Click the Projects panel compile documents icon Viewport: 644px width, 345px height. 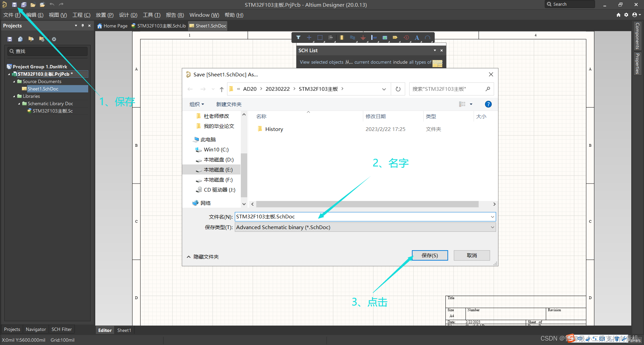pos(20,39)
